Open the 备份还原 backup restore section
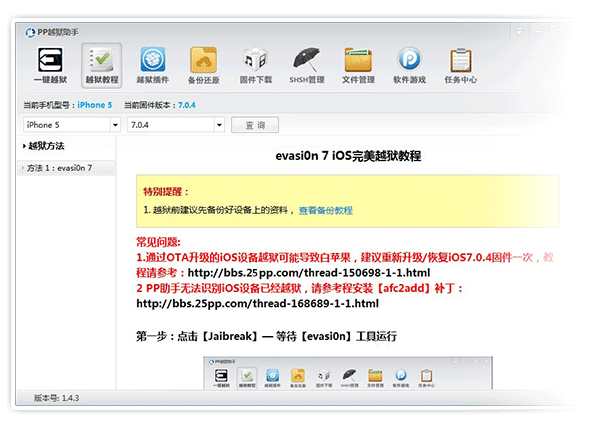The height and width of the screenshot is (428, 590). tap(204, 65)
